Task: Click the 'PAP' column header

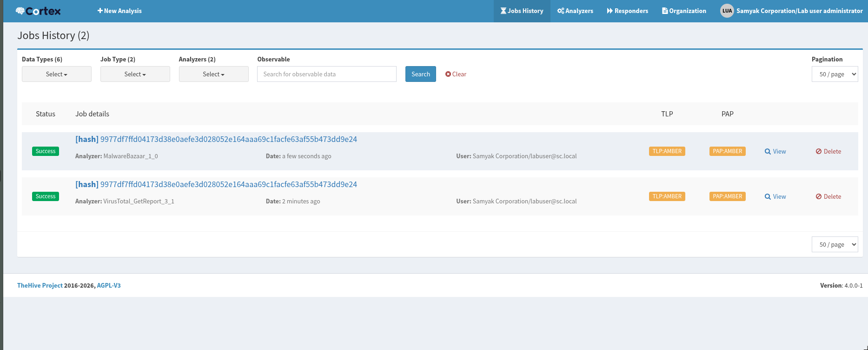Action: (728, 114)
